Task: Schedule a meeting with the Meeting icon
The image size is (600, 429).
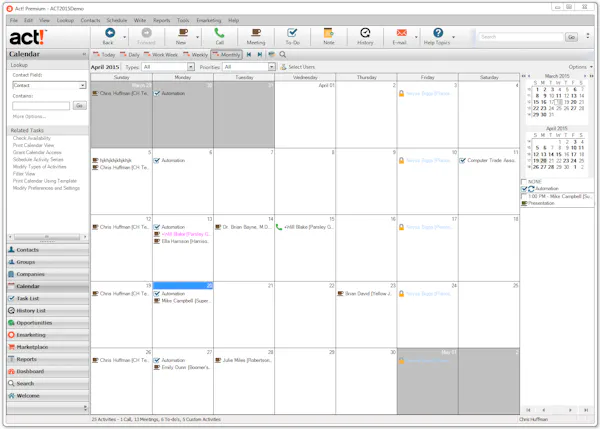Action: point(256,33)
